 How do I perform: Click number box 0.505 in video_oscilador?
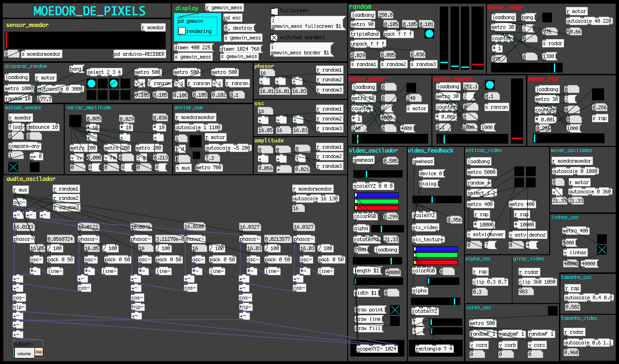[390, 161]
